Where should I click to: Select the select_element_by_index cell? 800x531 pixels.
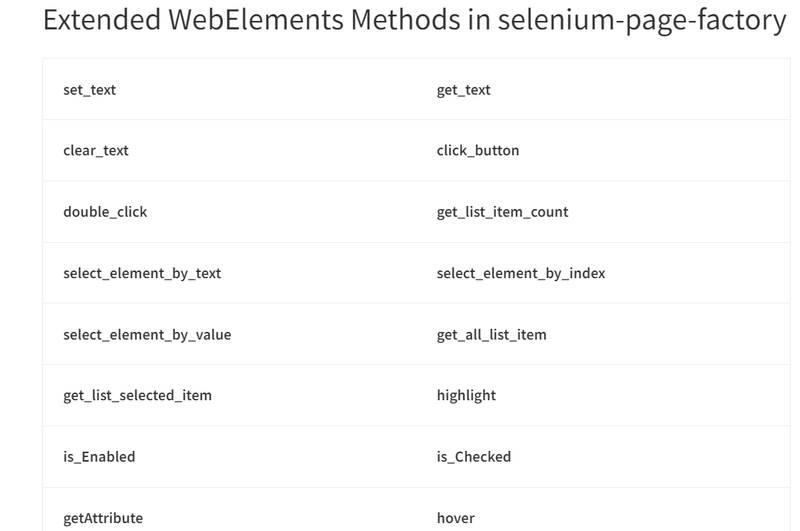point(520,273)
